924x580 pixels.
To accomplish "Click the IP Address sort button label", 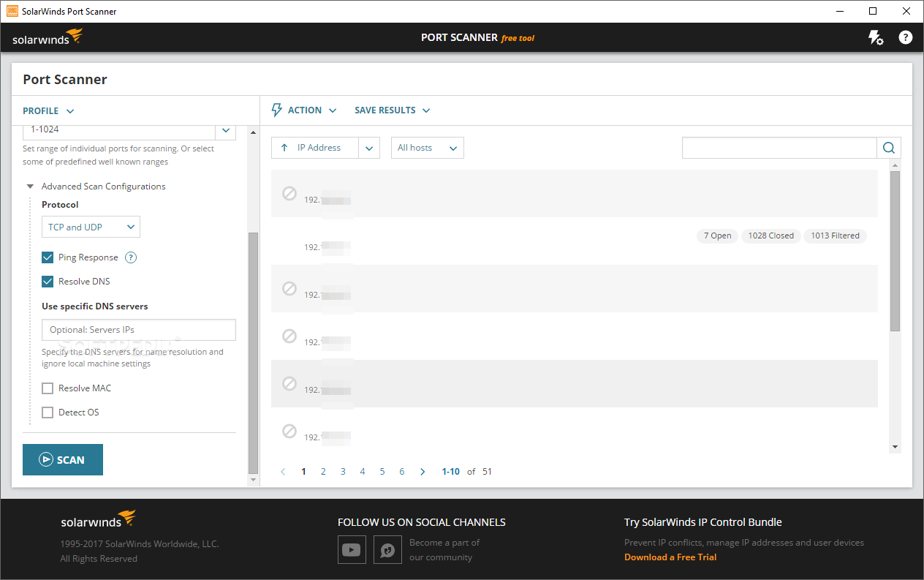I will [x=319, y=148].
